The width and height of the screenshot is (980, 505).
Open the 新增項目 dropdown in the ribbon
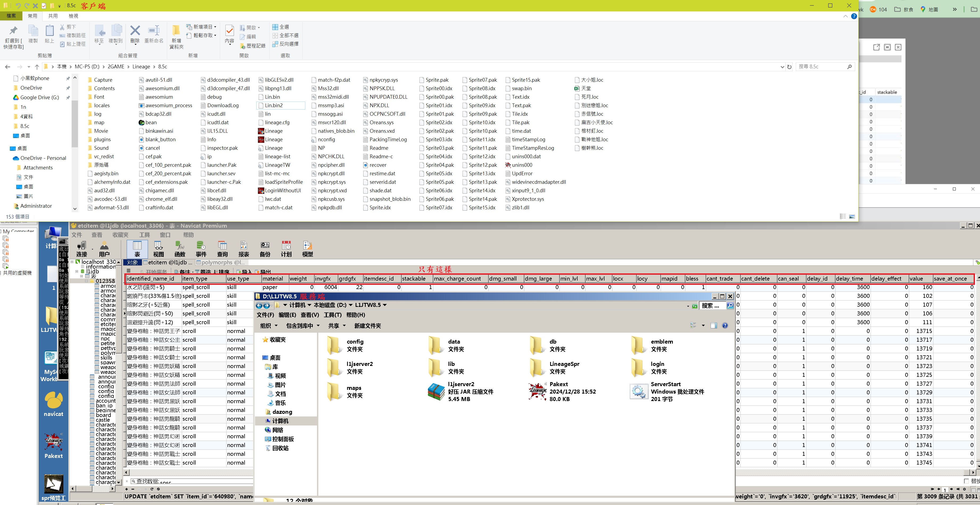pyautogui.click(x=201, y=27)
